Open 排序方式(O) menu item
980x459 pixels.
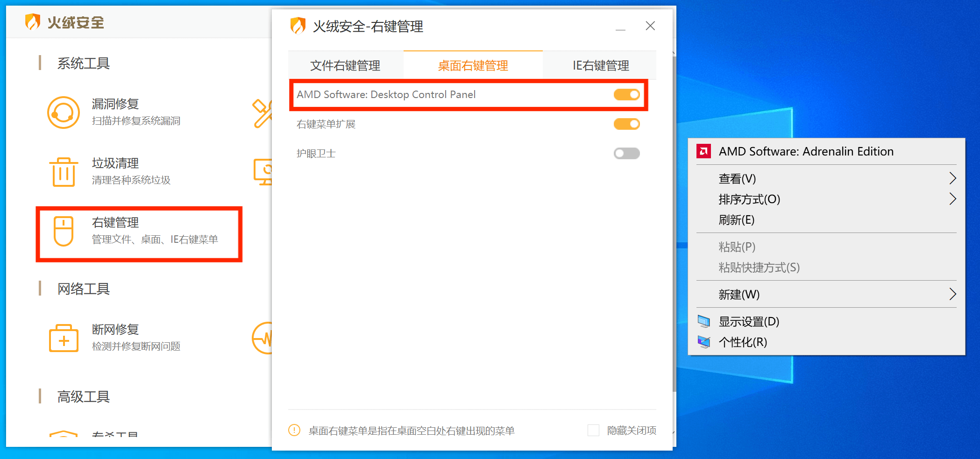[x=826, y=199]
